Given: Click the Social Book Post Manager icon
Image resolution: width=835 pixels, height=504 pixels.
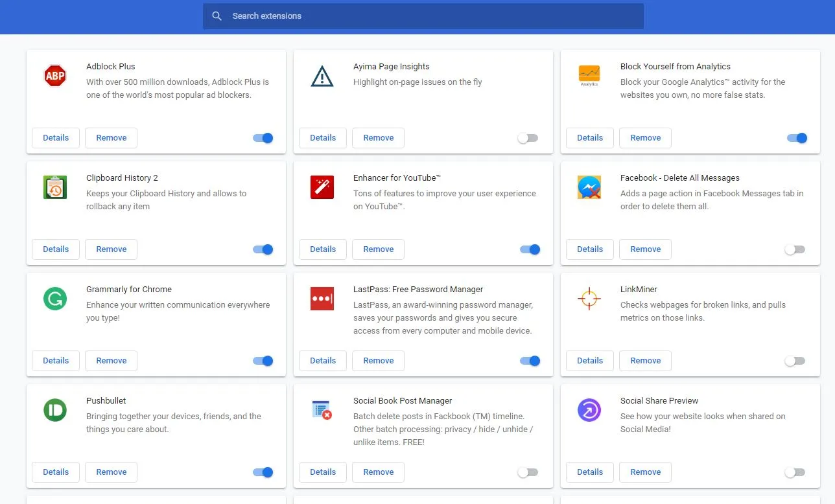Looking at the screenshot, I should coord(322,410).
